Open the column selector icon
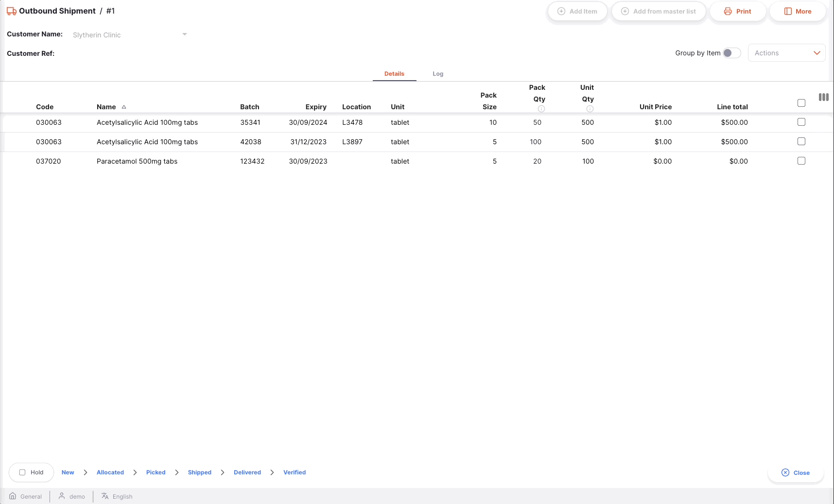This screenshot has width=834, height=504. (823, 97)
